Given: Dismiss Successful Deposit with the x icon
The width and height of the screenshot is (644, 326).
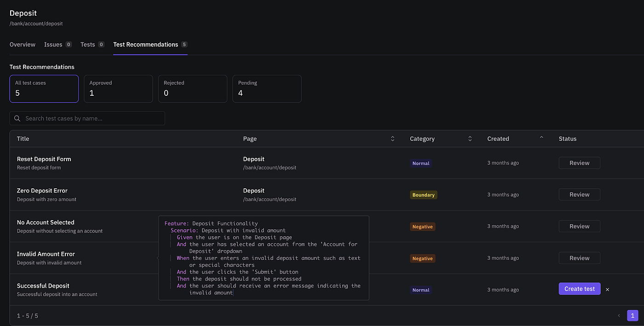Looking at the screenshot, I should point(608,290).
